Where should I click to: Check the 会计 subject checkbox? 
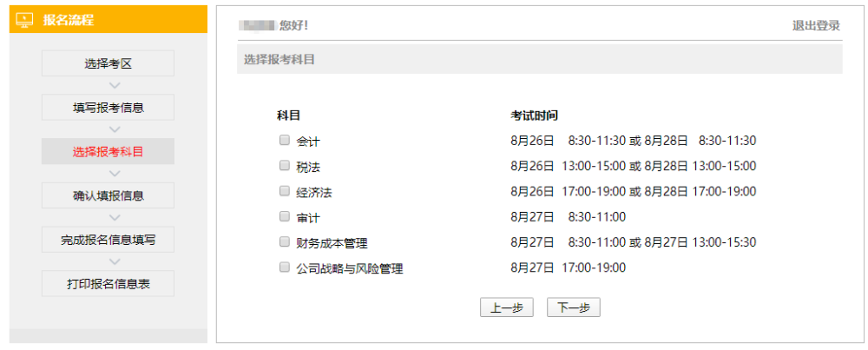284,140
